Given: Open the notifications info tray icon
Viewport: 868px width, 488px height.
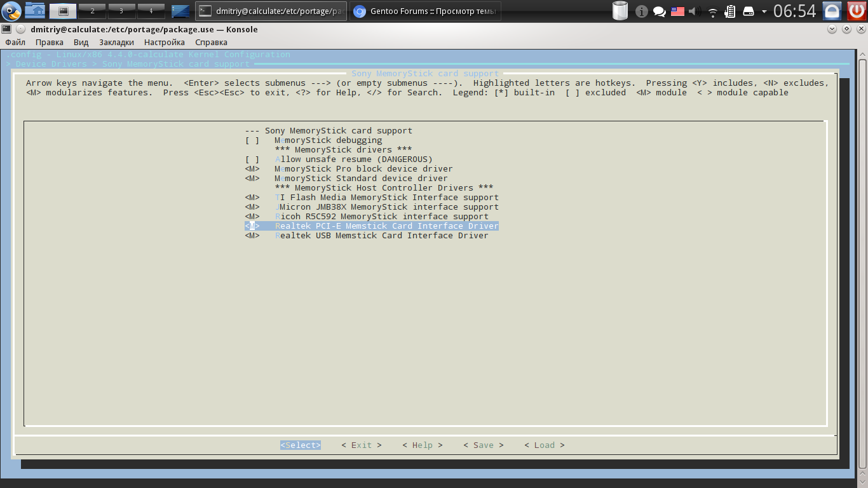Looking at the screenshot, I should tap(642, 11).
